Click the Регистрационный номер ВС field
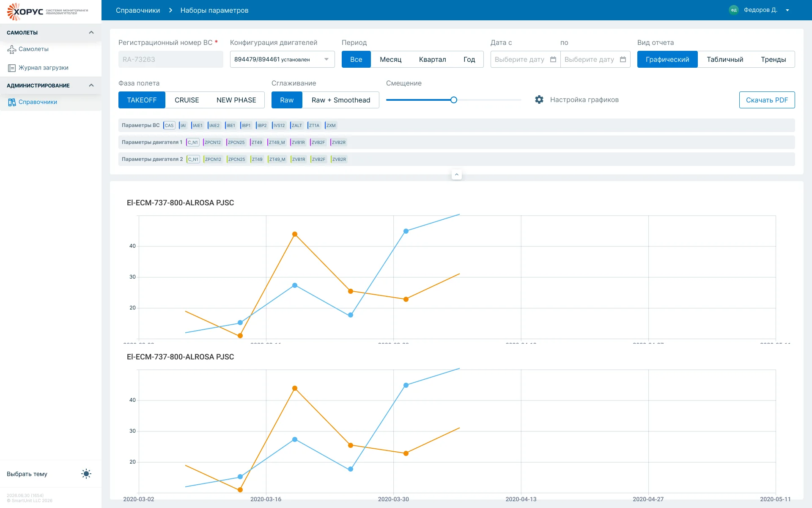The width and height of the screenshot is (812, 508). pos(171,59)
